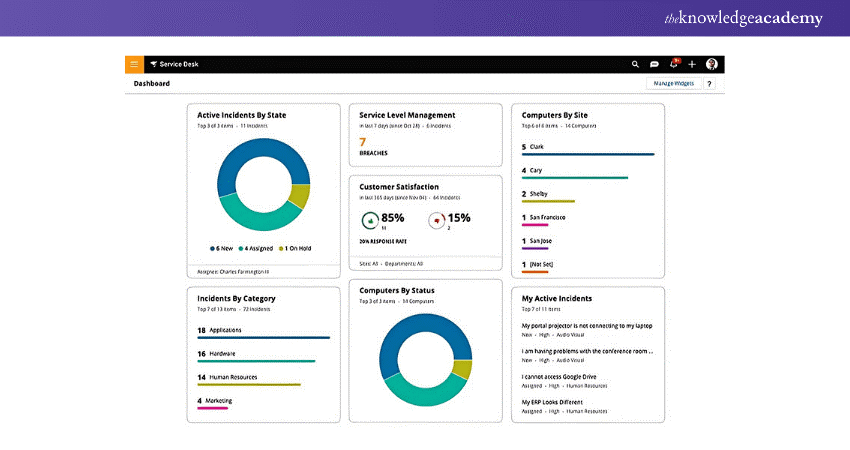Click the Manage Widgets button

tap(672, 84)
